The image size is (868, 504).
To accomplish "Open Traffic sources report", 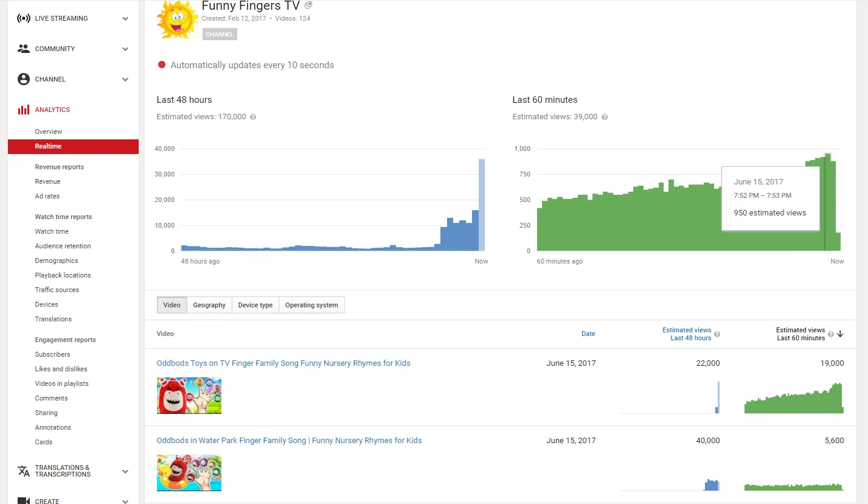I will click(x=57, y=290).
